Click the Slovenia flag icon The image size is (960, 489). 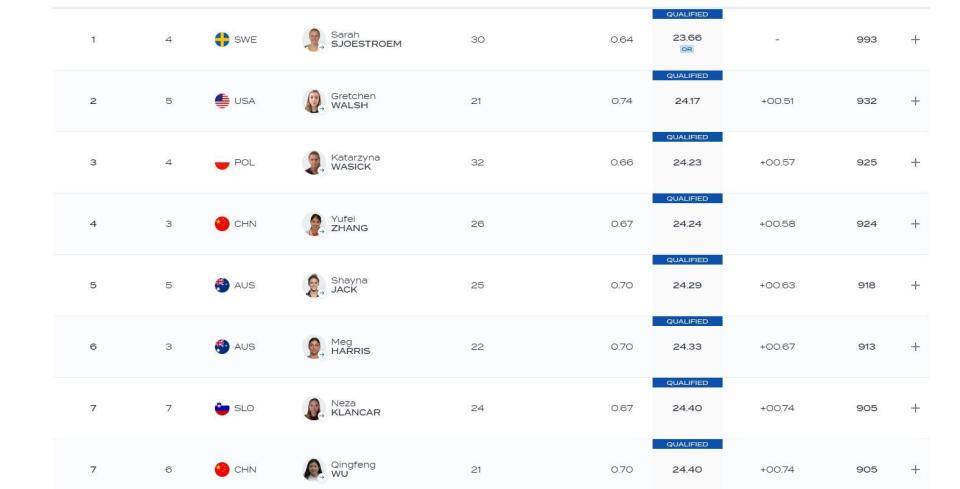coord(222,408)
